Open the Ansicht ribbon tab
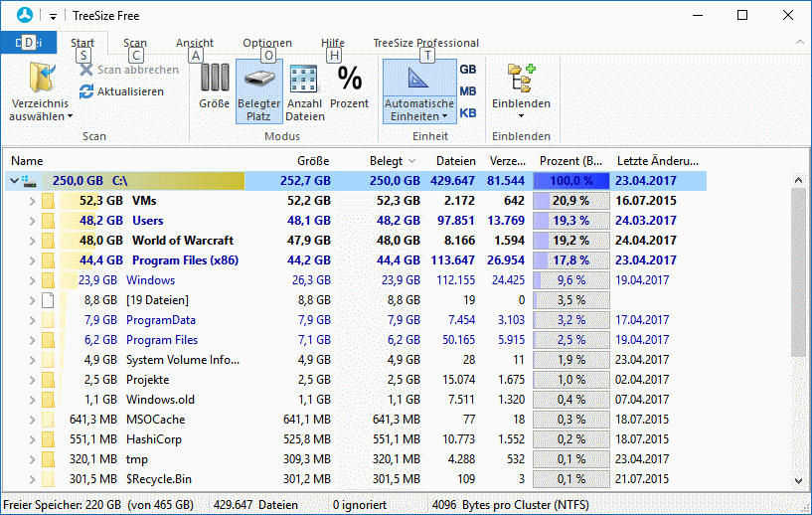The height and width of the screenshot is (515, 812). click(195, 43)
